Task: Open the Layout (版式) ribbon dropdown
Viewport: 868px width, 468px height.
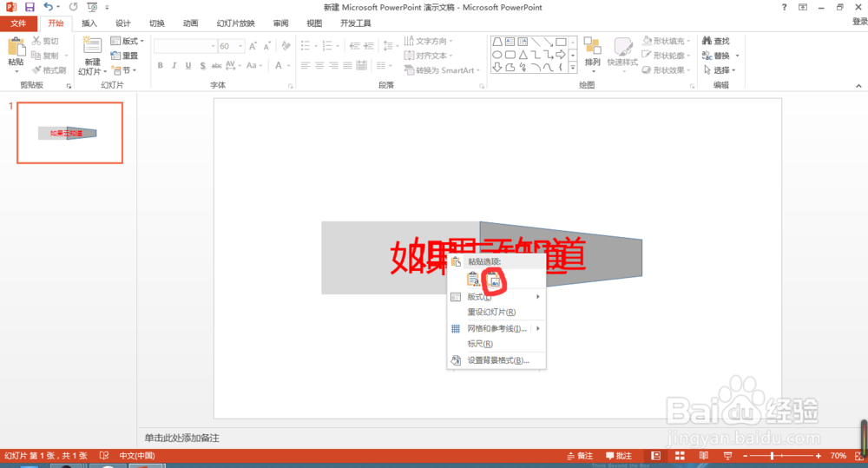Action: 128,41
